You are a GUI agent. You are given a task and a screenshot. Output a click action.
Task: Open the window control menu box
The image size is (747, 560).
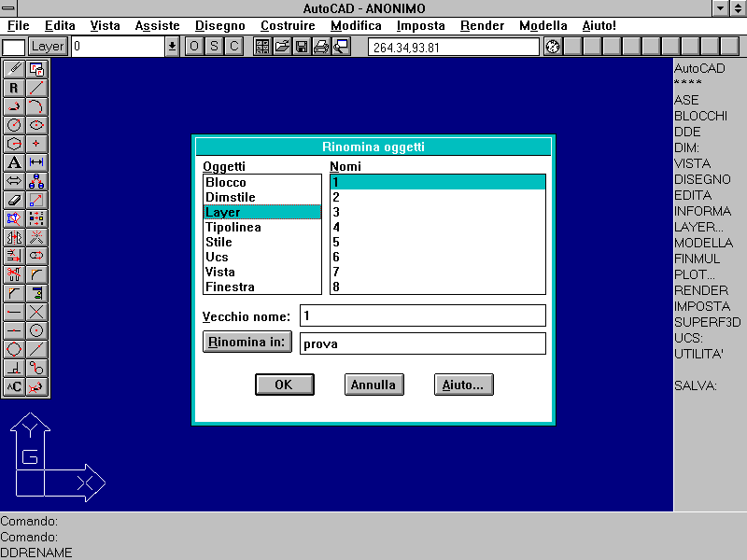point(8,7)
